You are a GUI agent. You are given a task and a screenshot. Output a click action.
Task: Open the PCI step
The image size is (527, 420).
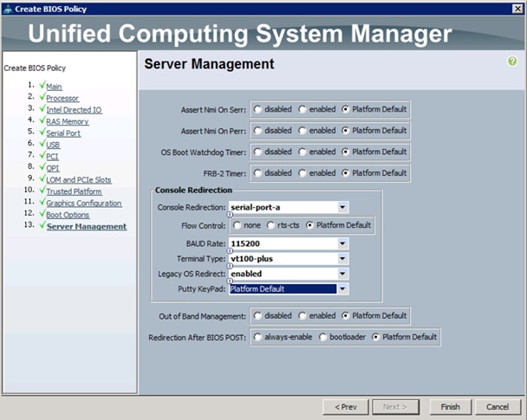pos(52,157)
